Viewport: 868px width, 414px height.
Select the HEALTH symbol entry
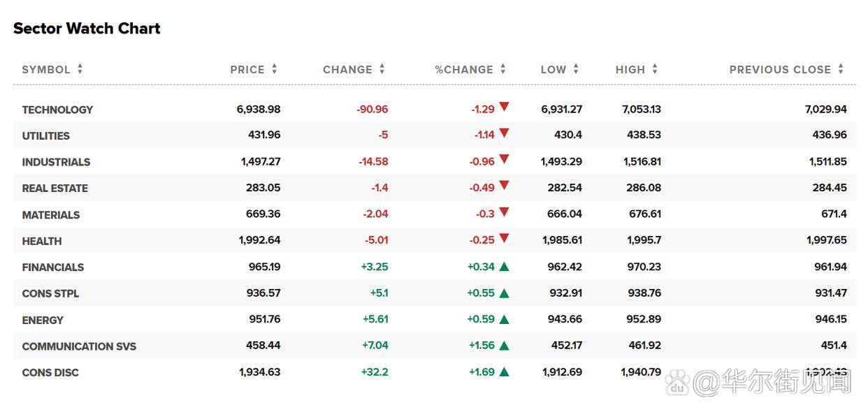click(42, 242)
